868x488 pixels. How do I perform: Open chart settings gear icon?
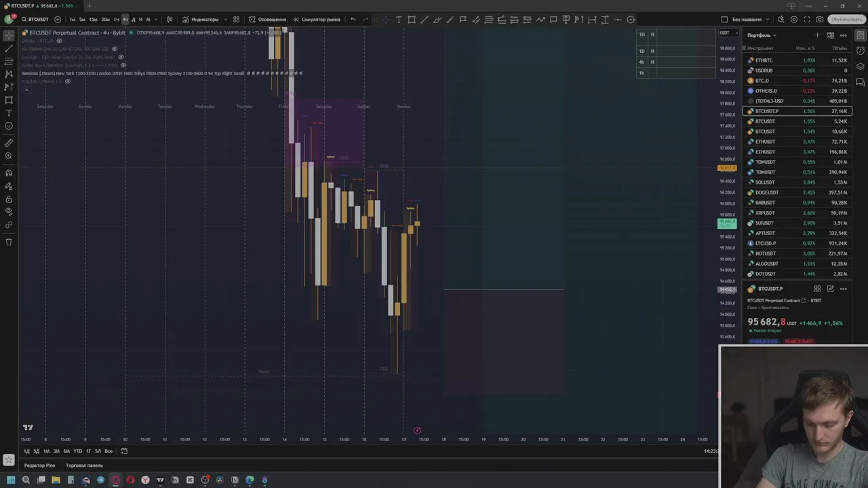click(794, 20)
